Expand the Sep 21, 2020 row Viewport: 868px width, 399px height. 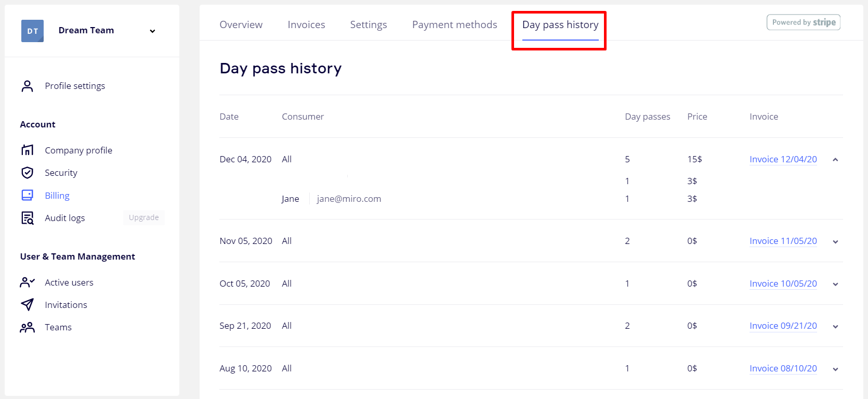[835, 327]
